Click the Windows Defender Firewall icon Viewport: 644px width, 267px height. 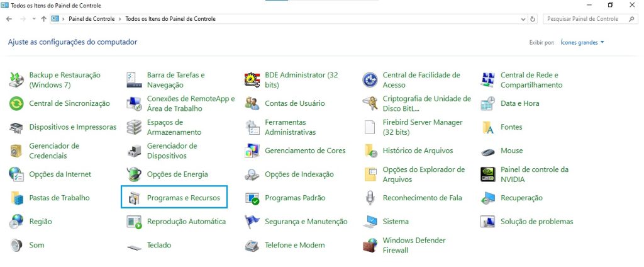pos(370,246)
